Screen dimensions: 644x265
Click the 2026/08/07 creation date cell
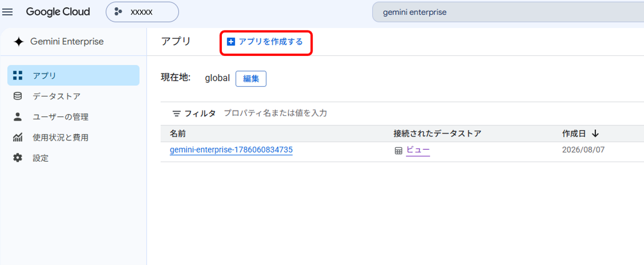583,150
